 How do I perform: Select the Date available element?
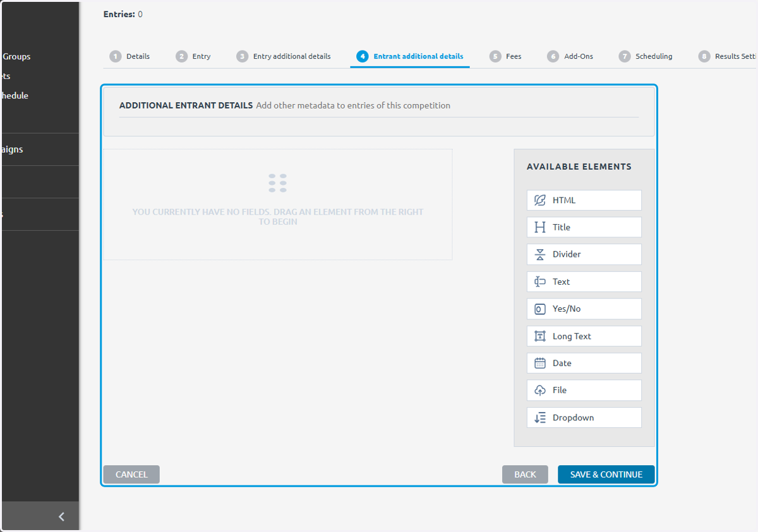tap(584, 363)
